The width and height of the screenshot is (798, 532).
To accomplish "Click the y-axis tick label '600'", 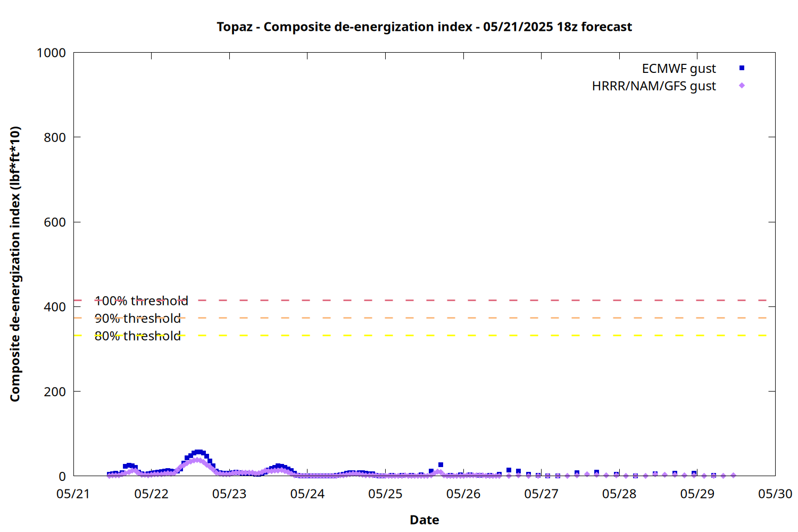I will tap(55, 222).
